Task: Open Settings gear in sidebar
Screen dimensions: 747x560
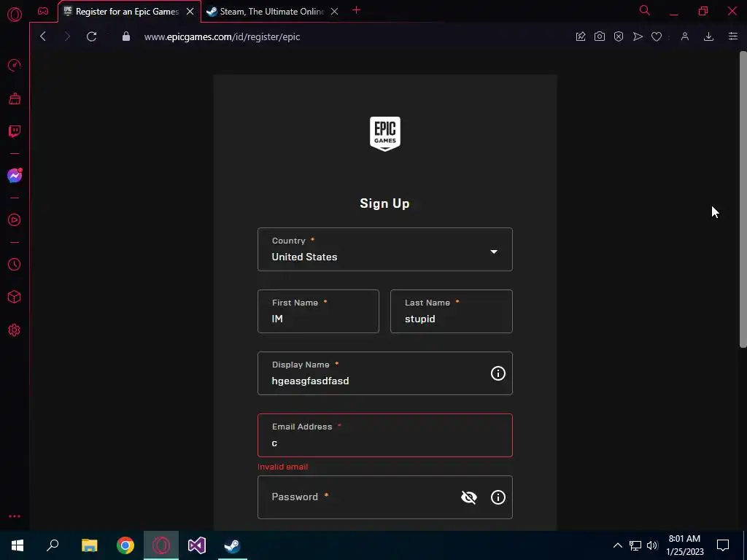Action: click(15, 330)
